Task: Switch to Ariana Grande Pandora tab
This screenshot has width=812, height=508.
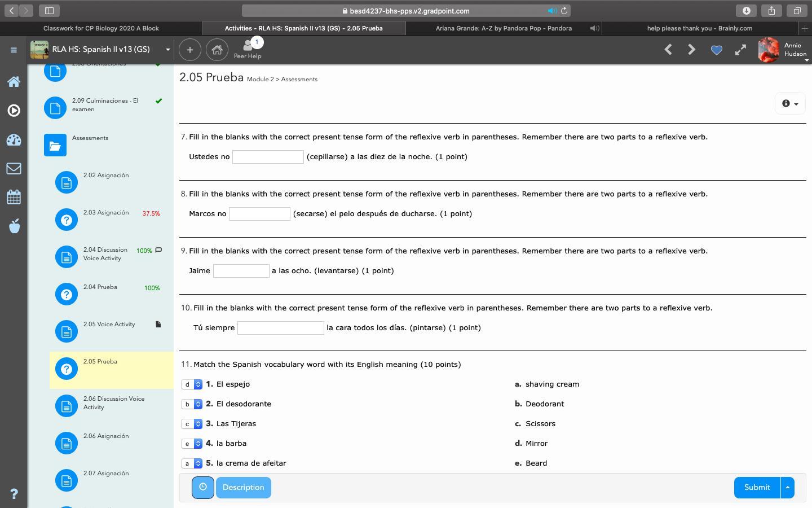Action: coord(504,28)
